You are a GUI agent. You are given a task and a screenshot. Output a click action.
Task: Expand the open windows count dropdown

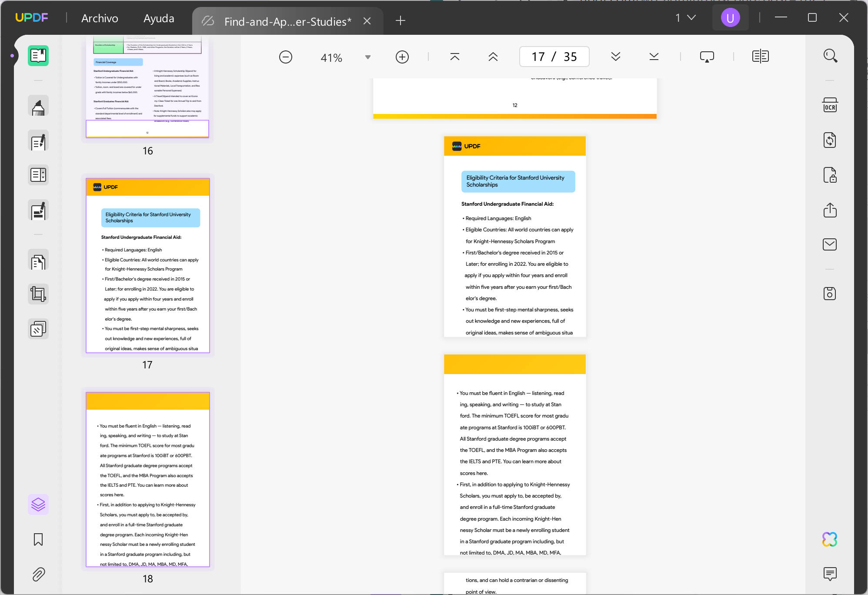[686, 18]
